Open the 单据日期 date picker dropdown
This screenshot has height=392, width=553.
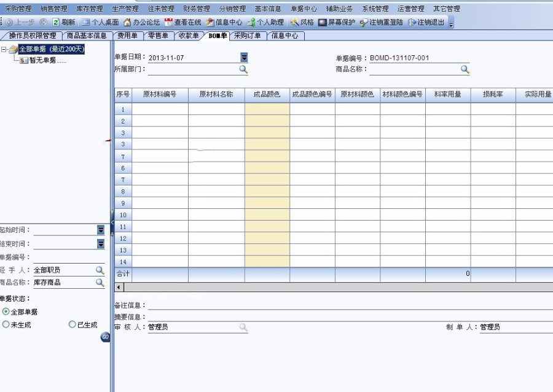point(244,57)
